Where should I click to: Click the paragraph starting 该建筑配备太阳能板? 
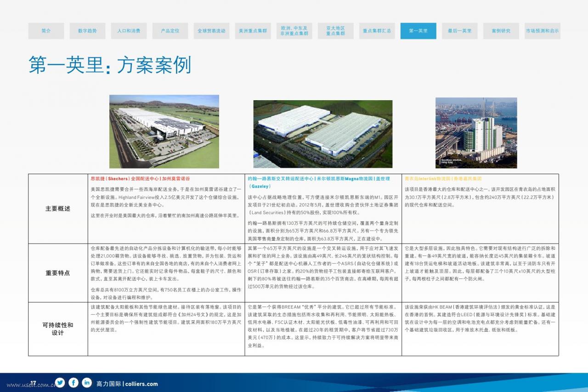click(166, 318)
